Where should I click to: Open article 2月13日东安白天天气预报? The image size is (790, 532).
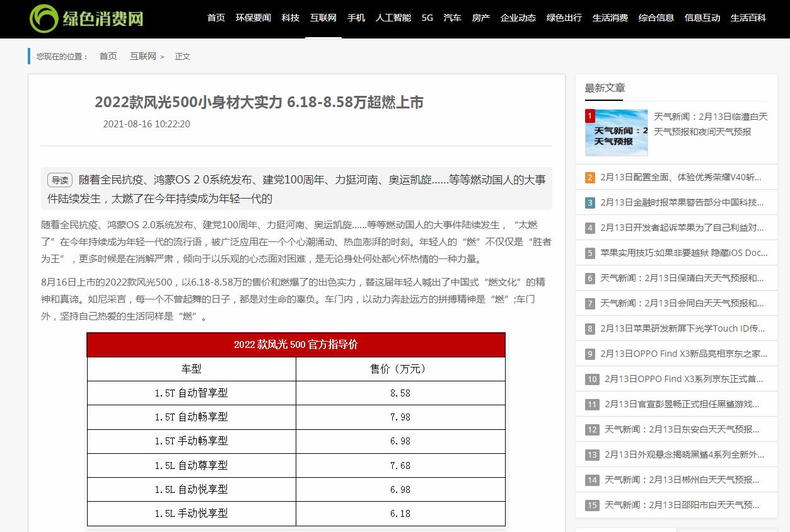(x=682, y=429)
